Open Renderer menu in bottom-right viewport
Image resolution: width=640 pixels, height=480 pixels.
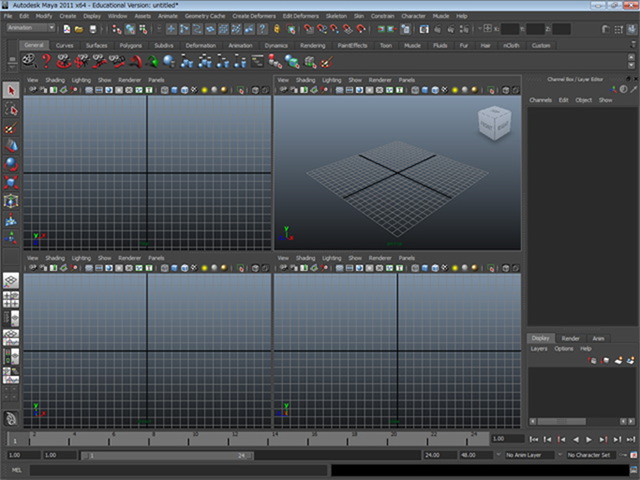pos(380,258)
